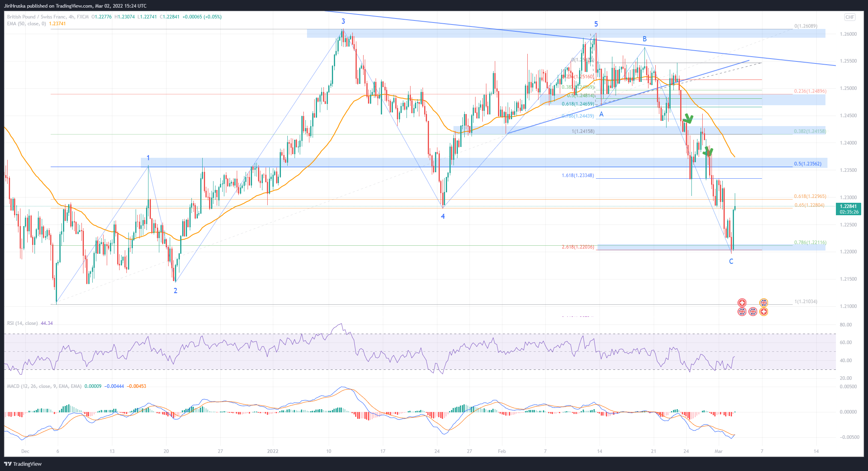868x471 pixels.
Task: Click the TradingView logo at bottom left
Action: (x=23, y=464)
